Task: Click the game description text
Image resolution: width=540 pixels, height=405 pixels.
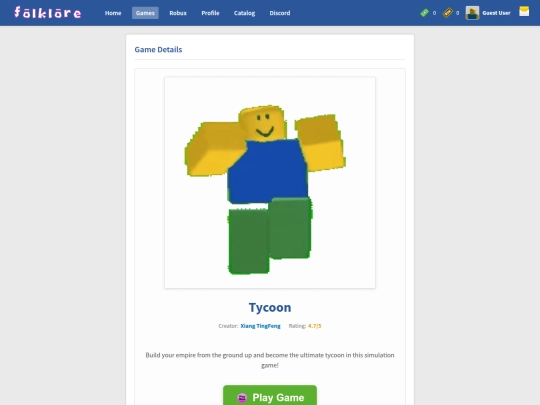Action: point(270,360)
